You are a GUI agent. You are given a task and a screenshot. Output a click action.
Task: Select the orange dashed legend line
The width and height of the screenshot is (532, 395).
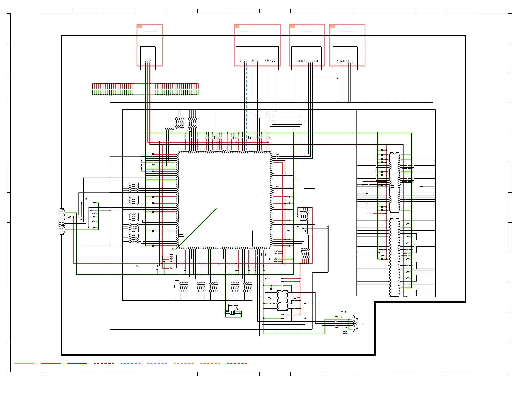(210, 363)
